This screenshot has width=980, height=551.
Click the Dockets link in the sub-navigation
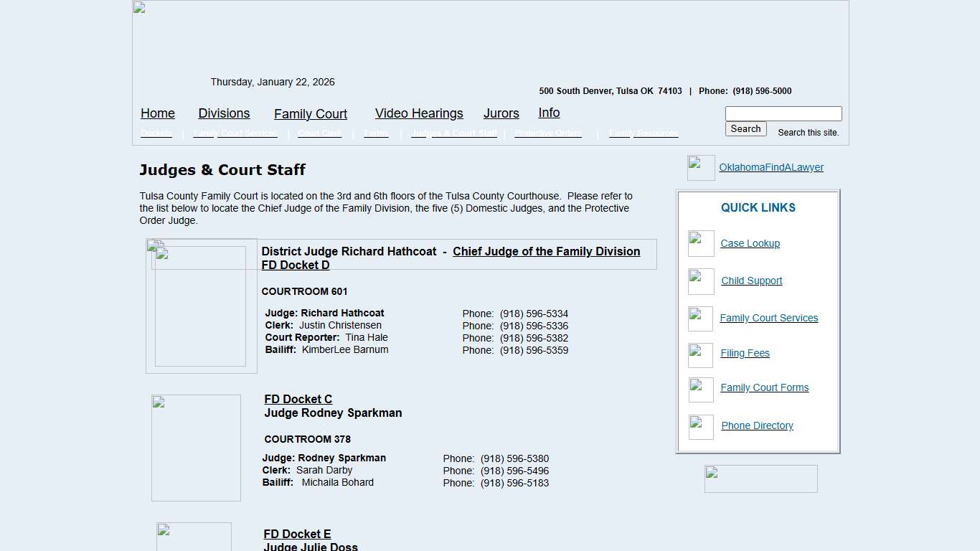[x=156, y=133]
